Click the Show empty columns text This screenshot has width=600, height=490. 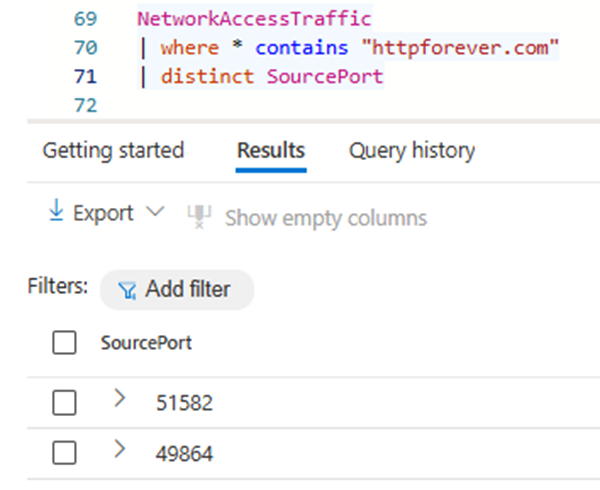326,218
